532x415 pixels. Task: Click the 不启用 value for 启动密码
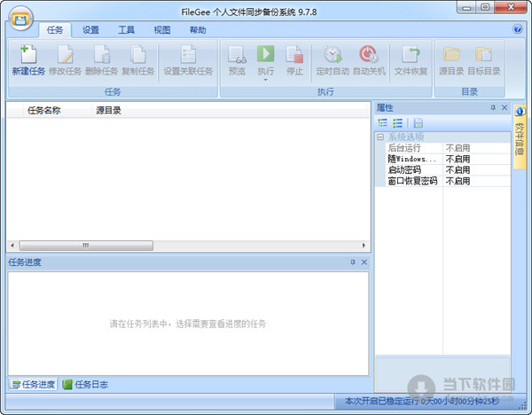click(x=458, y=169)
